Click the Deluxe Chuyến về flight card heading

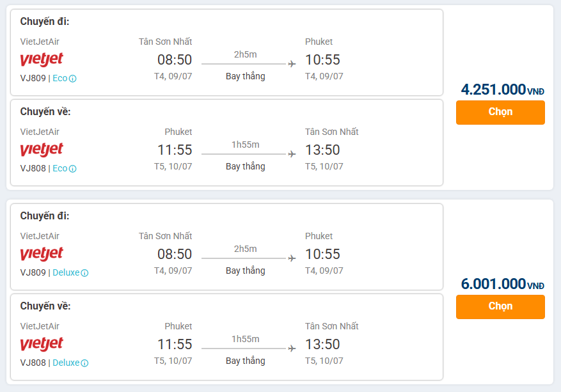click(x=45, y=306)
